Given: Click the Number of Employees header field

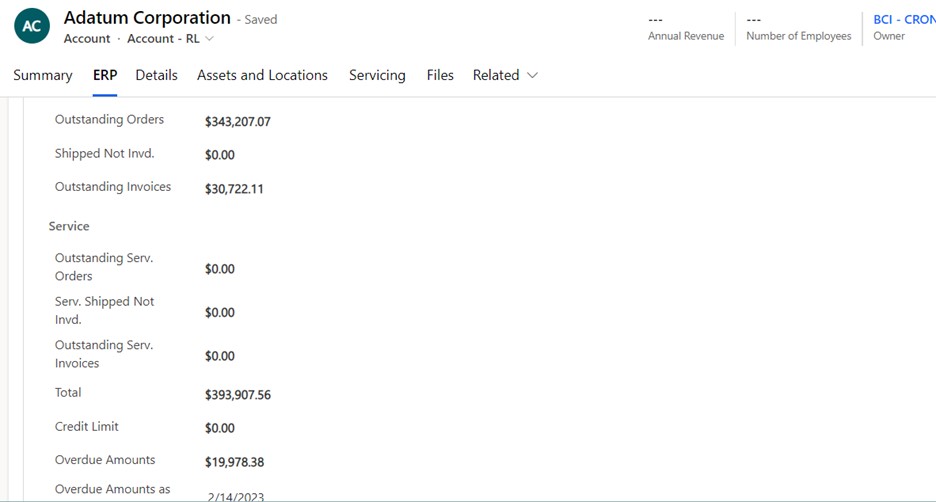Looking at the screenshot, I should click(x=799, y=28).
